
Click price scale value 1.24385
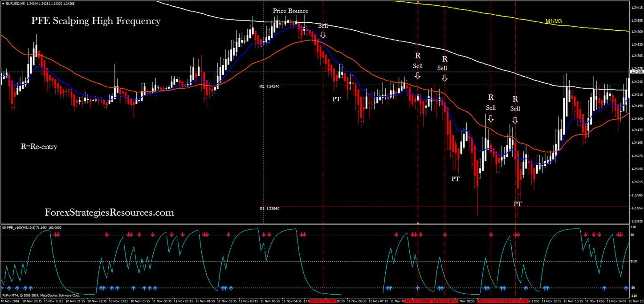(637, 21)
